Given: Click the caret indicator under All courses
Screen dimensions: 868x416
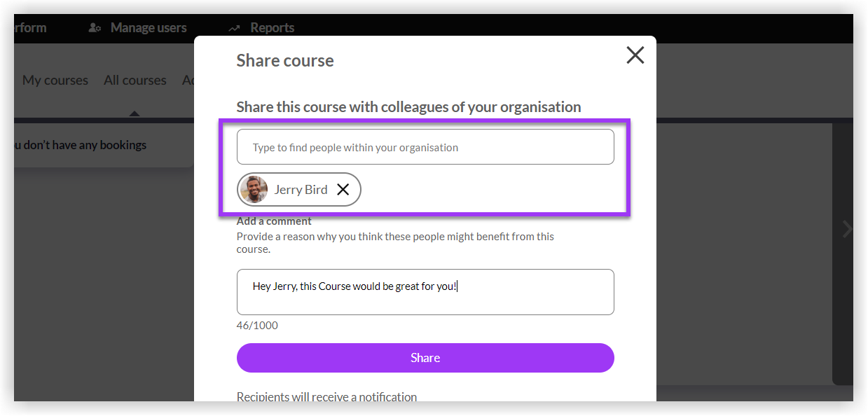Looking at the screenshot, I should [134, 112].
